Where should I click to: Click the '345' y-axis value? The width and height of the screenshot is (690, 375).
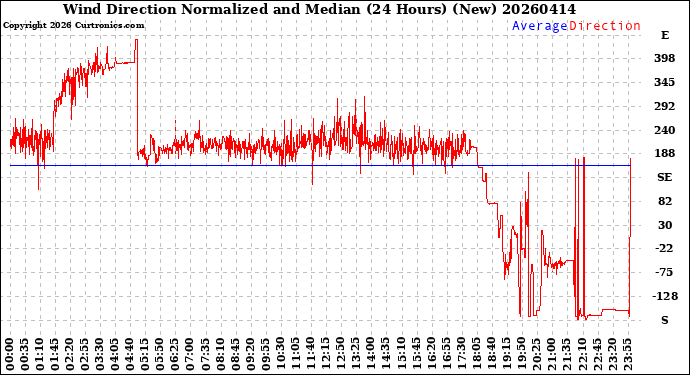(x=664, y=82)
